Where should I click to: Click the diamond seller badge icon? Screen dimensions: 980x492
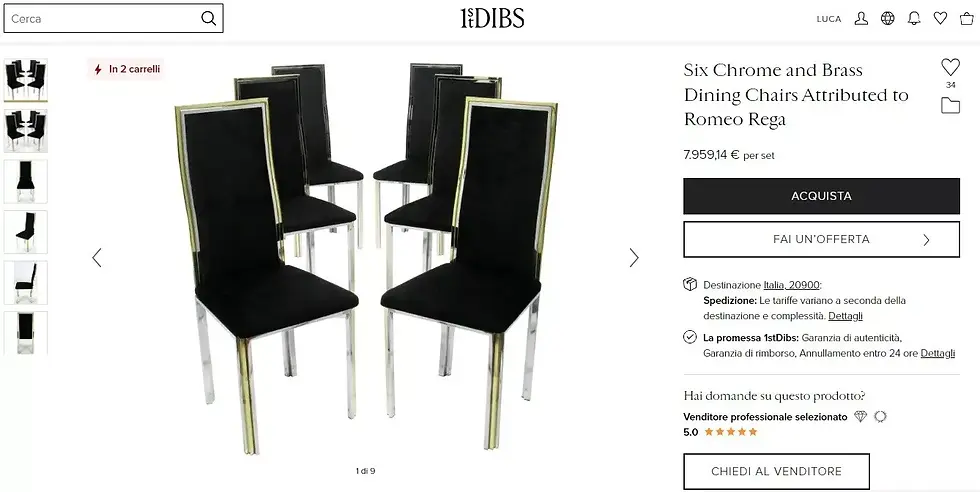pyautogui.click(x=861, y=416)
